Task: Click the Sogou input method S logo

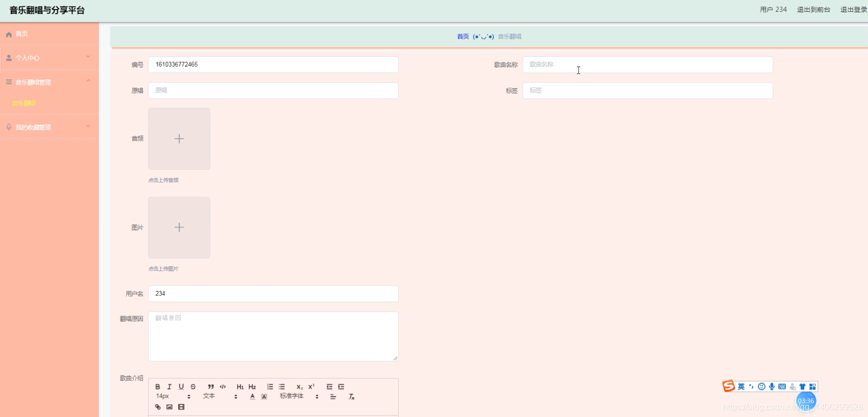Action: pyautogui.click(x=729, y=386)
